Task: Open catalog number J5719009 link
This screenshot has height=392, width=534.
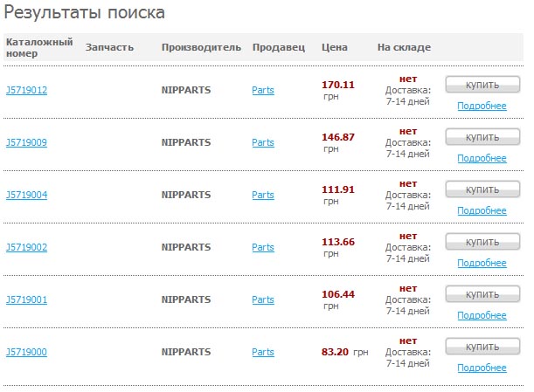Action: [x=26, y=142]
